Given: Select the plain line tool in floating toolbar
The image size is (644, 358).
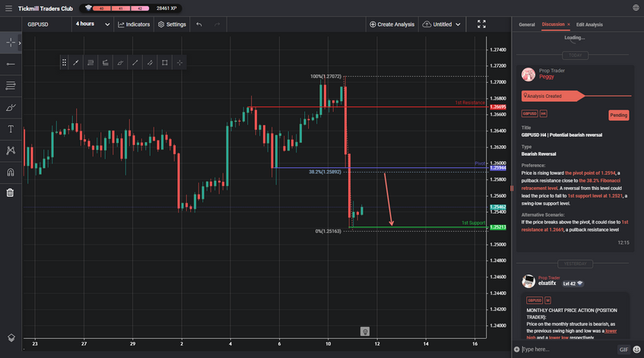Looking at the screenshot, I should click(135, 63).
